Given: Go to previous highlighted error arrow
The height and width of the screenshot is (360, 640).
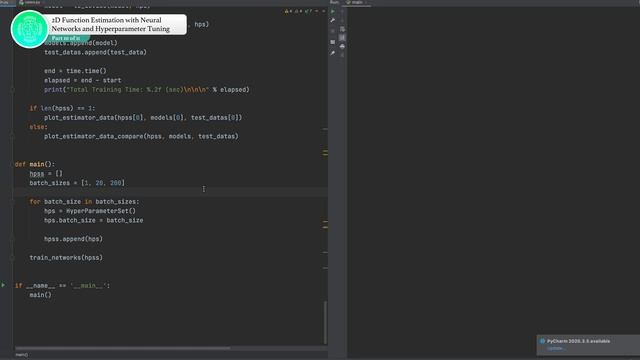Looking at the screenshot, I should [x=316, y=11].
